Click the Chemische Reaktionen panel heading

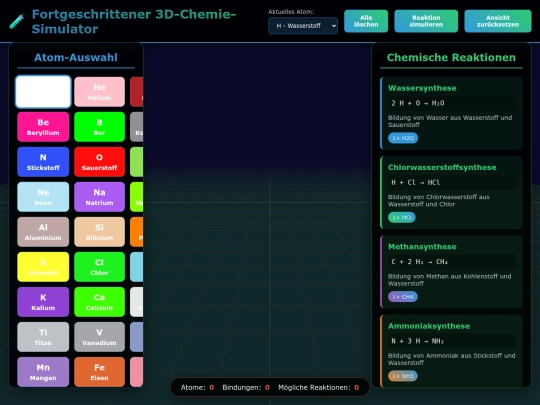(x=451, y=57)
